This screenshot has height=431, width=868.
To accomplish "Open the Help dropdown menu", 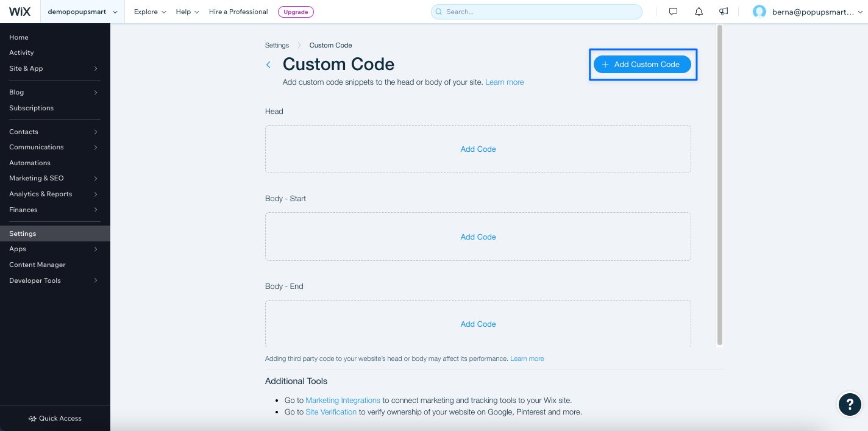I will 187,12.
